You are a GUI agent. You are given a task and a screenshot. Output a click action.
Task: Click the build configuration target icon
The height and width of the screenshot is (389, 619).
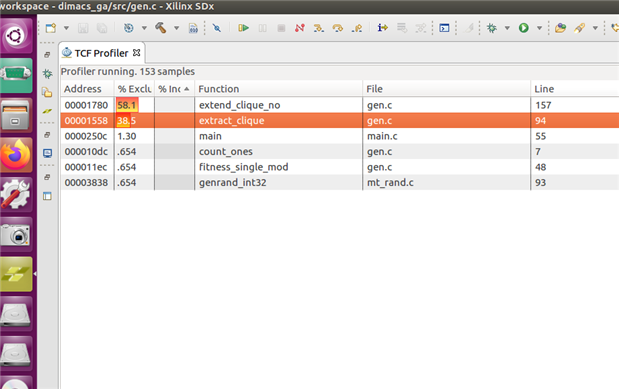128,28
